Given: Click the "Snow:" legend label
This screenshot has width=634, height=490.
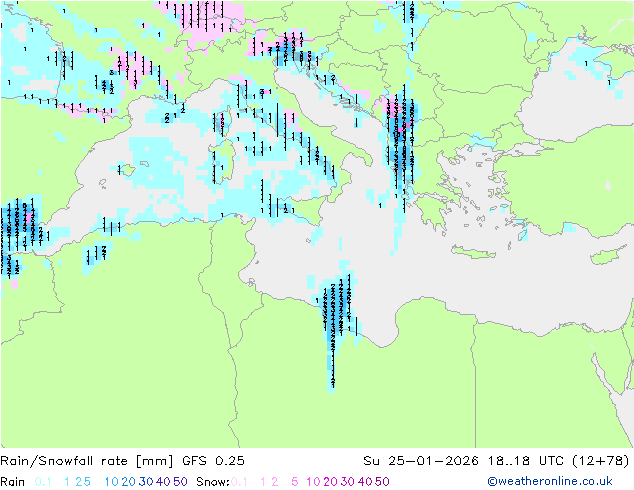Looking at the screenshot, I should pos(213,482).
